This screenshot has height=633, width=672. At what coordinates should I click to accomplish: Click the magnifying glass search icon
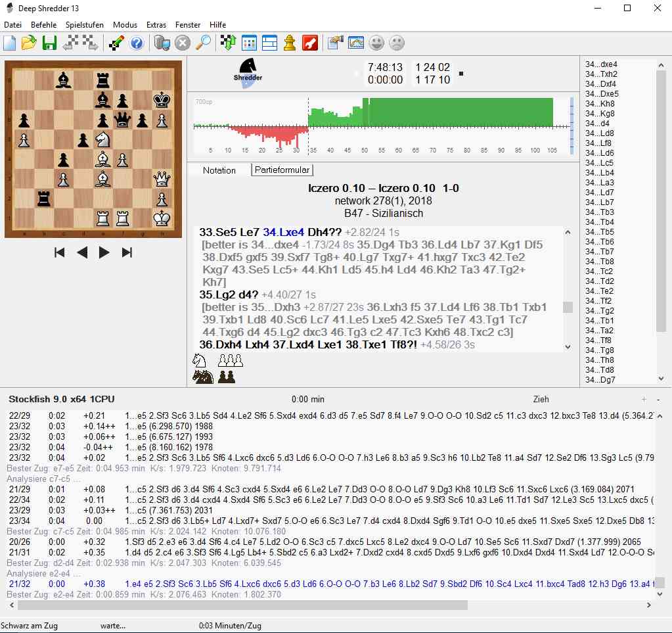coord(204,42)
